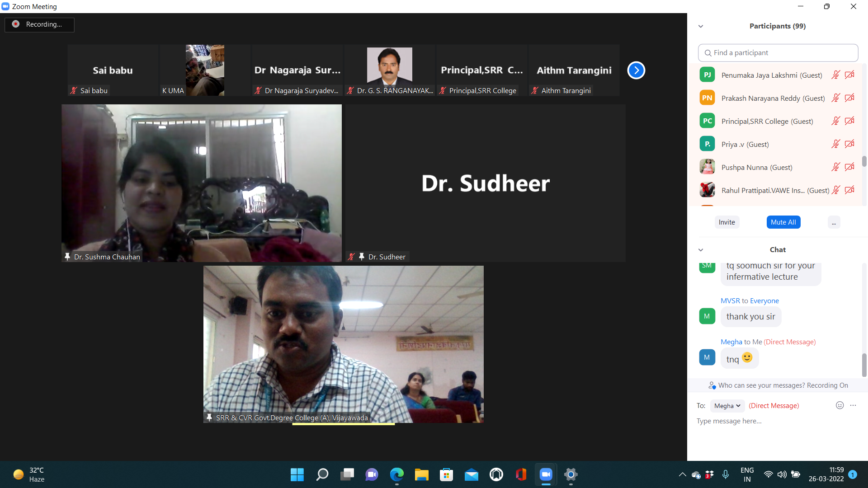Click the participants list scrollbar
Image resolution: width=868 pixels, height=488 pixels.
coord(864,161)
